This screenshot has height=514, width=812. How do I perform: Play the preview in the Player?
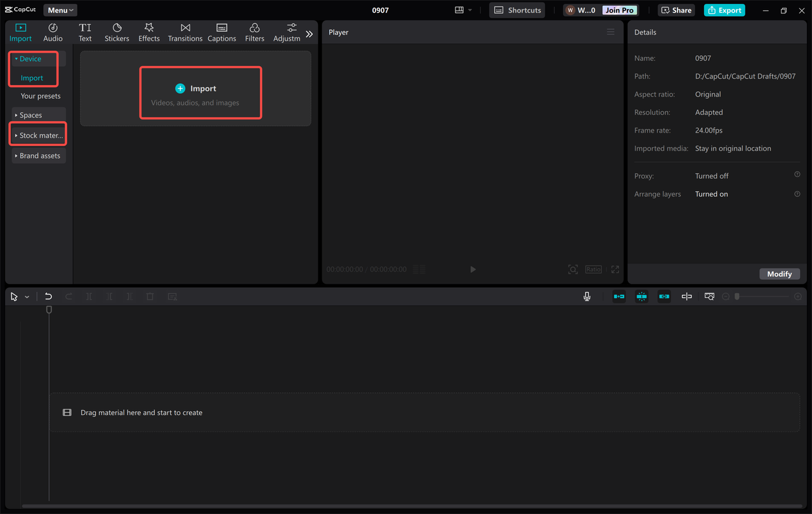[473, 269]
